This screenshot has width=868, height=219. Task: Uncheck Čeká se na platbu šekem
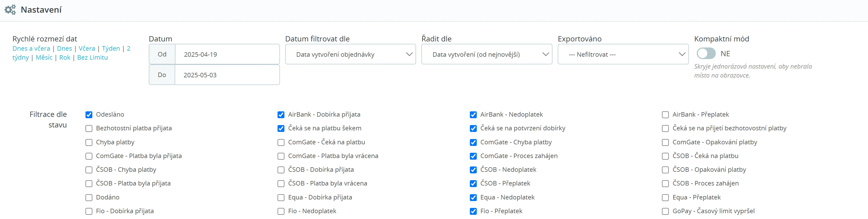click(281, 129)
